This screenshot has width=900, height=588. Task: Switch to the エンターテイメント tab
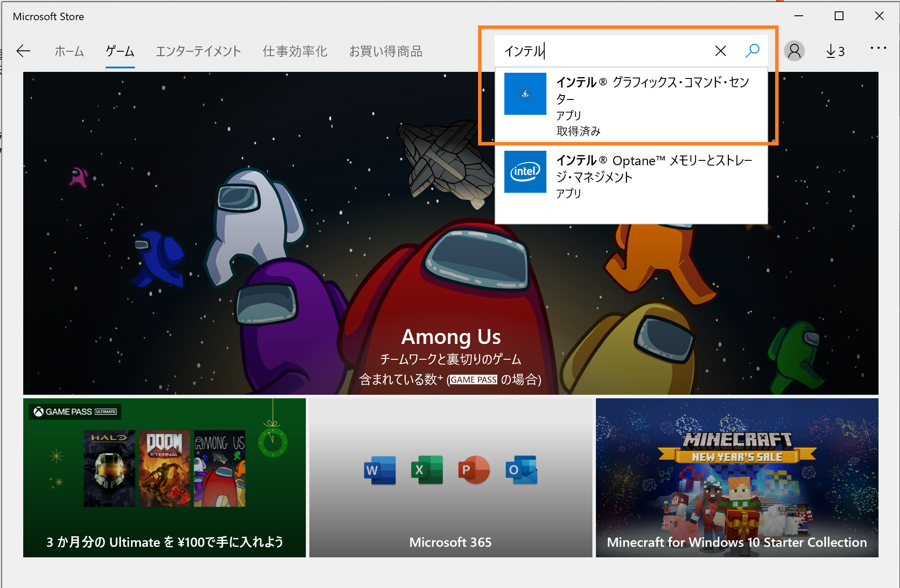pos(198,51)
